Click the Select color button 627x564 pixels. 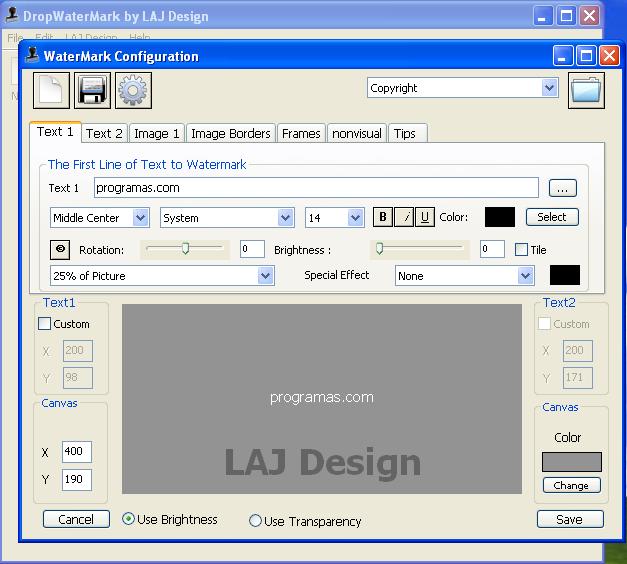(552, 217)
